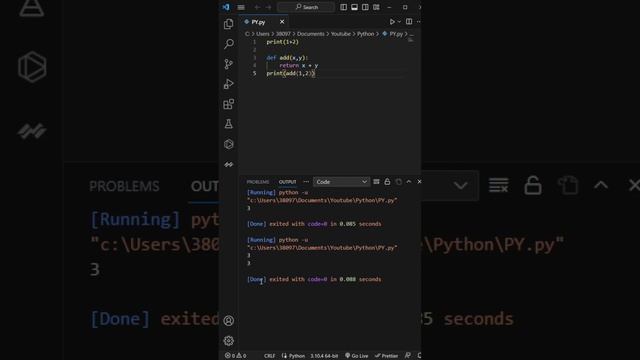Screen dimensions: 640x360
Task: Switch to the OUTPUT panel tab
Action: (x=287, y=182)
